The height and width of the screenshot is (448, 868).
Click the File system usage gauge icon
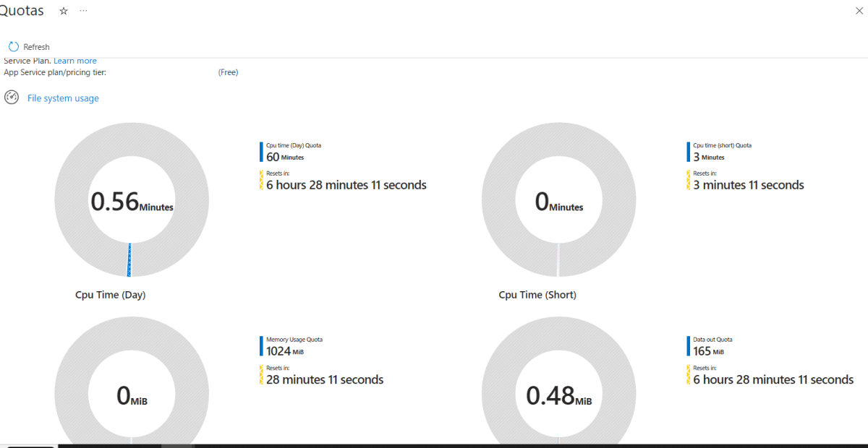(12, 98)
